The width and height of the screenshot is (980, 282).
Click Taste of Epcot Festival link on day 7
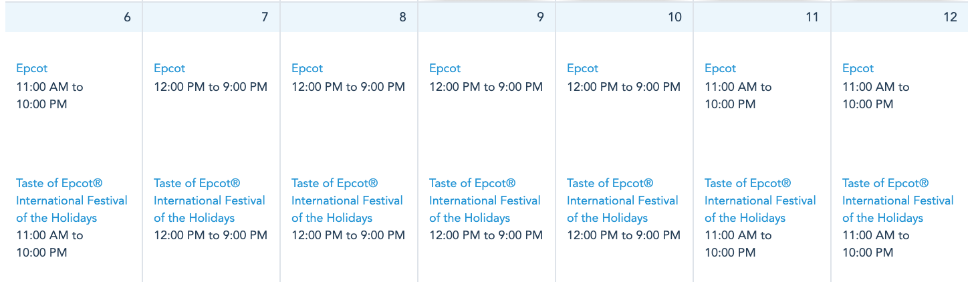pyautogui.click(x=209, y=200)
